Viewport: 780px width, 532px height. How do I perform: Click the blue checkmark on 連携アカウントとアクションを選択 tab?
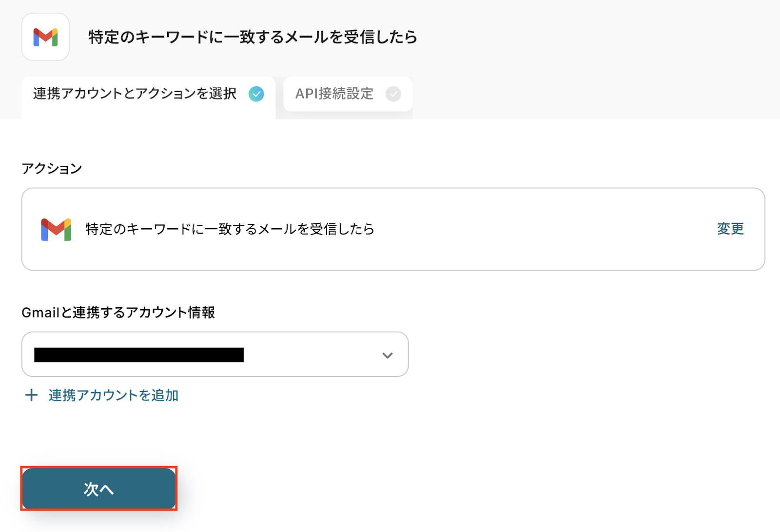tap(256, 94)
